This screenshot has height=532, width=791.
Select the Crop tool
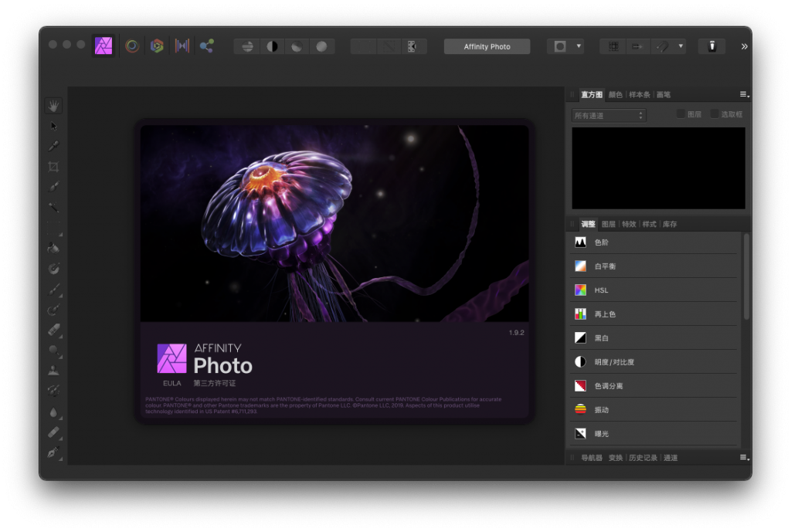tap(53, 167)
